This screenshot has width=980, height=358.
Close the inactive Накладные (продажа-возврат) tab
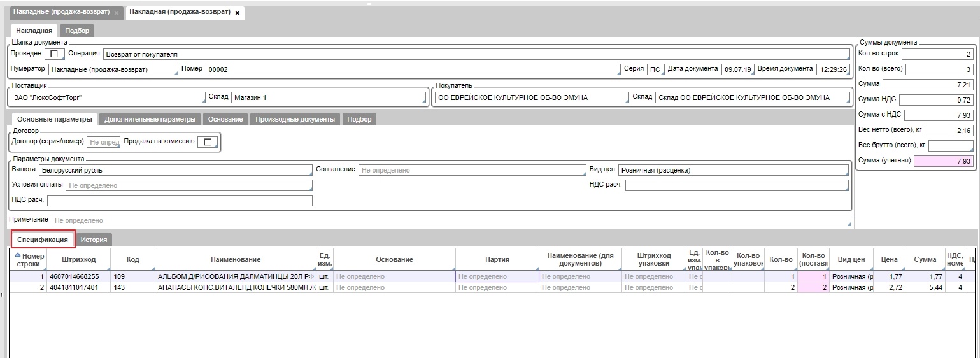(x=117, y=13)
